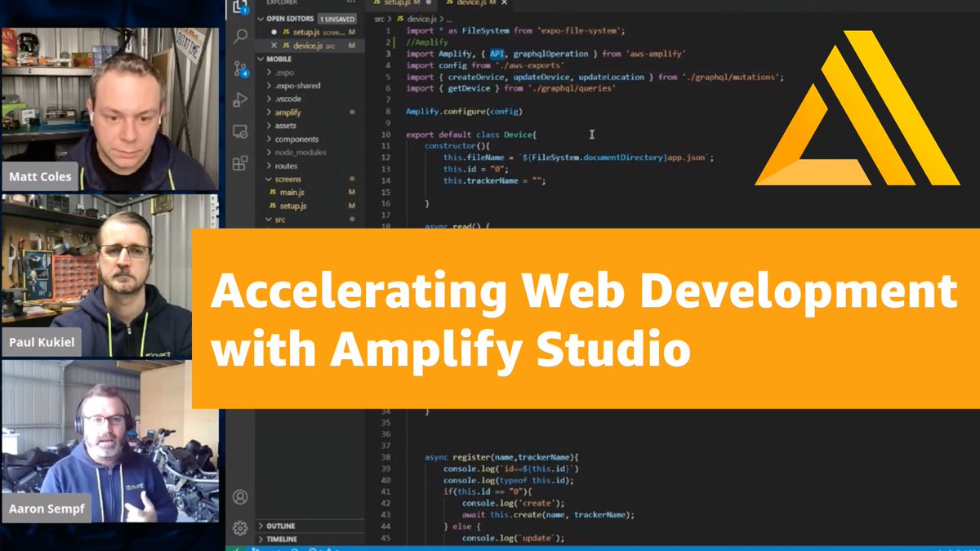Expand the .expo folder
This screenshot has height=551, width=980.
[x=269, y=72]
